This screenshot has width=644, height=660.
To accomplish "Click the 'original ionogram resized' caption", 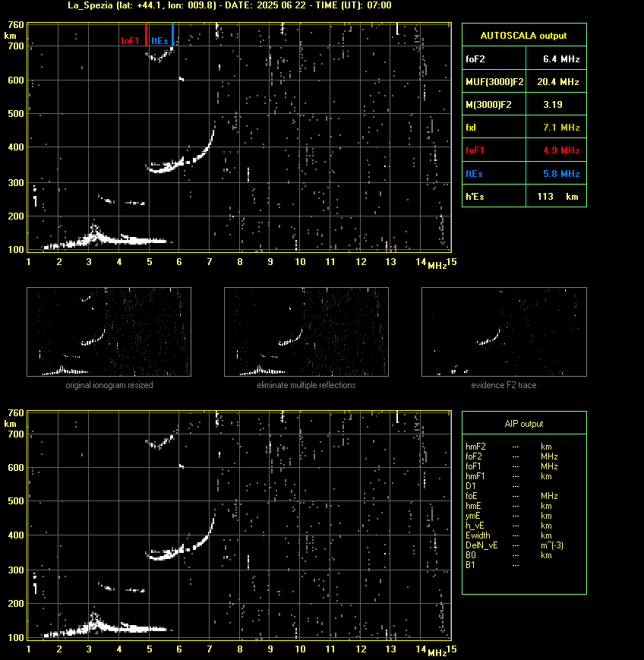I will click(109, 385).
